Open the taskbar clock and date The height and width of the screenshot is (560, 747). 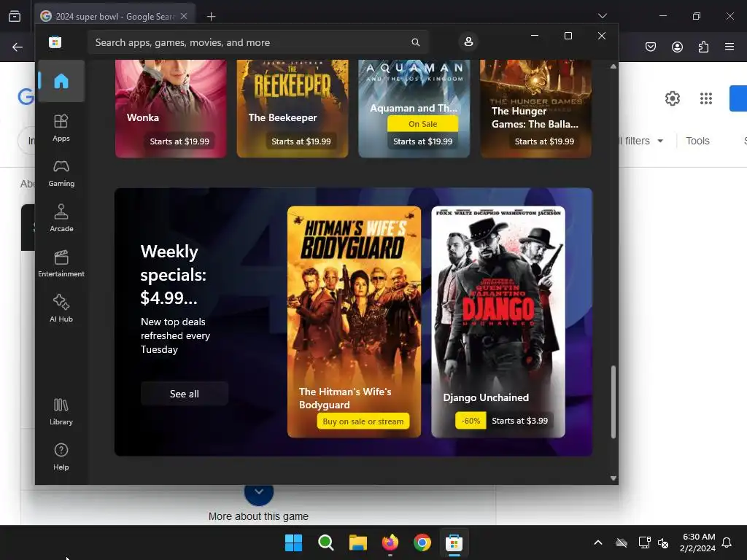(x=697, y=542)
